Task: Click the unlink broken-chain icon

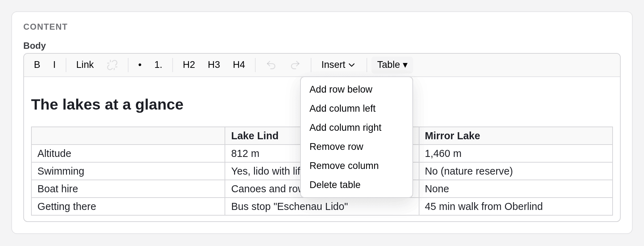Action: [x=112, y=65]
